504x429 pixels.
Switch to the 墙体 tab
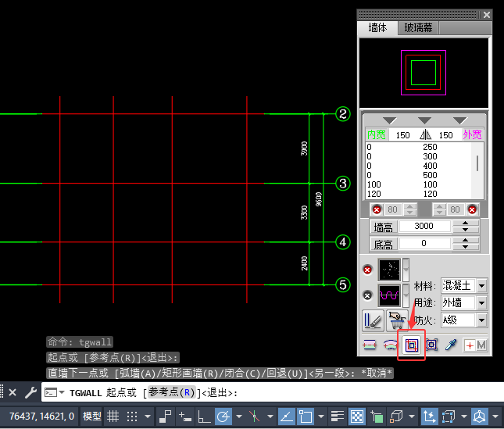(377, 28)
